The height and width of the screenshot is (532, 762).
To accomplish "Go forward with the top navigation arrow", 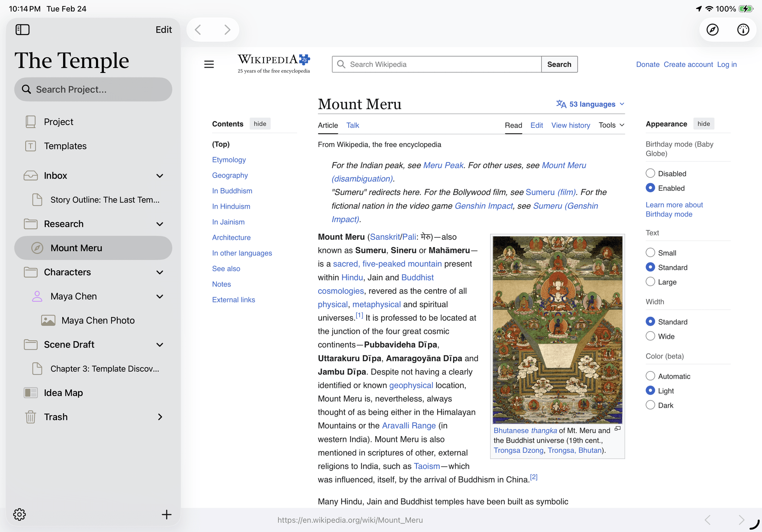I will [x=227, y=30].
